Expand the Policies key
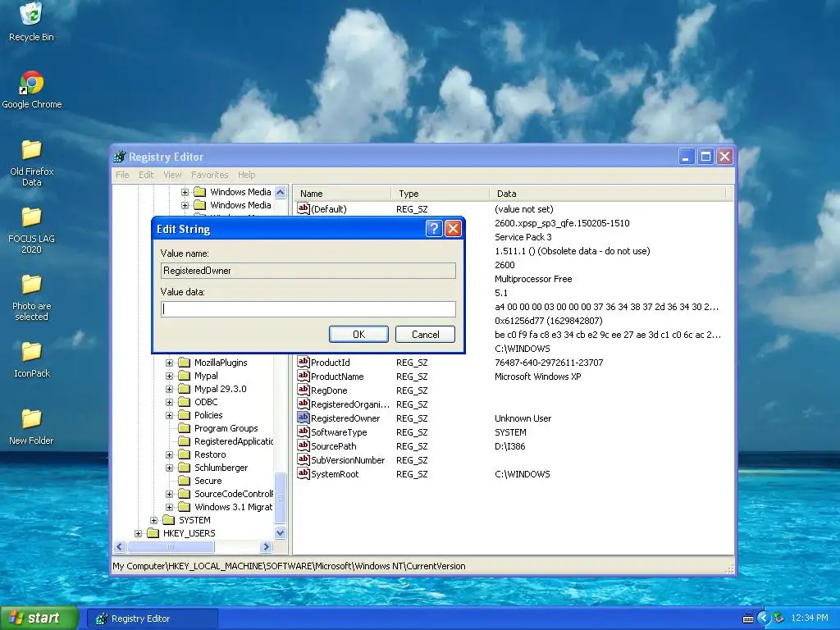This screenshot has height=630, width=840. click(169, 415)
